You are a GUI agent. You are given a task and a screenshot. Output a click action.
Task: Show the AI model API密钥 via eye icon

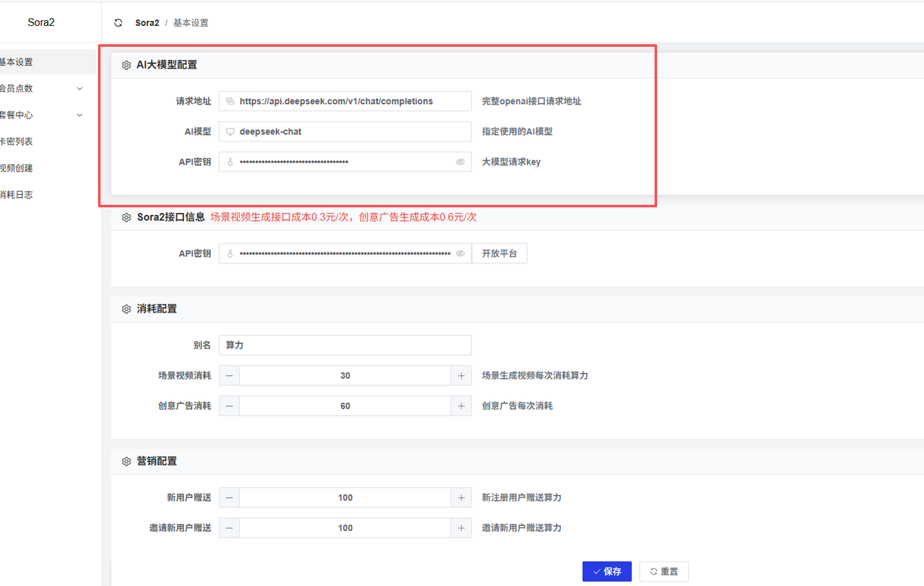(x=461, y=162)
